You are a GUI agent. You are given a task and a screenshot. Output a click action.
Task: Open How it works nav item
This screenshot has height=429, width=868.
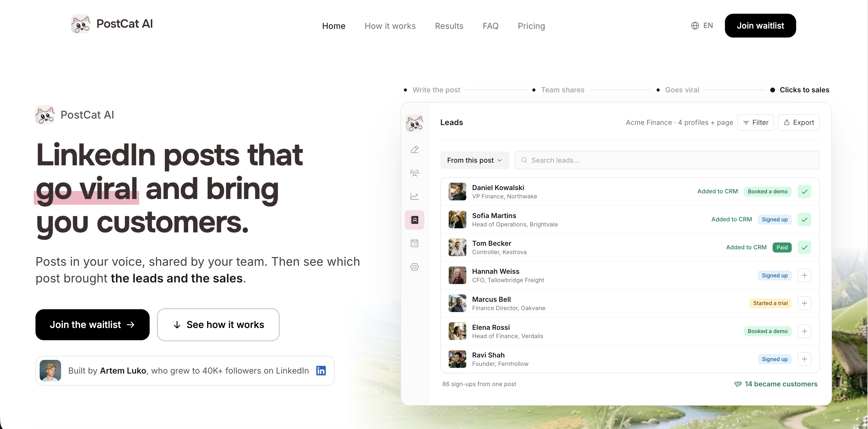pos(390,26)
